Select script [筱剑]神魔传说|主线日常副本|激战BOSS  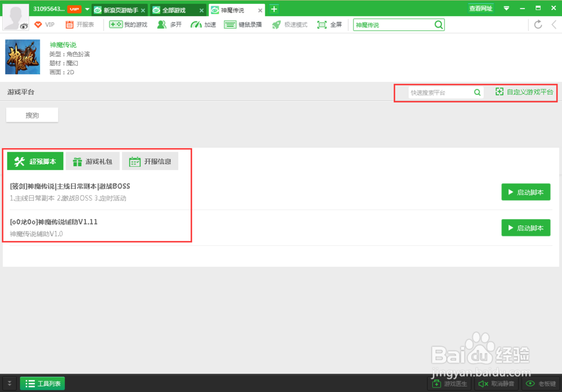point(70,186)
